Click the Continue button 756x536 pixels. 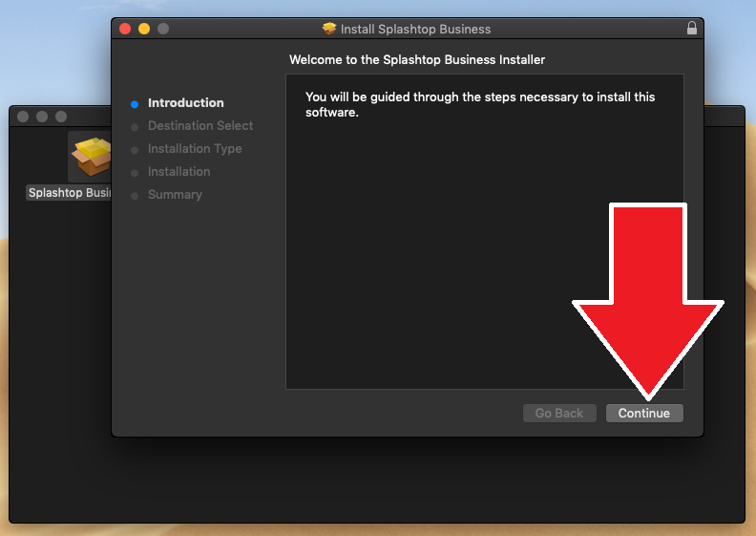[644, 414]
